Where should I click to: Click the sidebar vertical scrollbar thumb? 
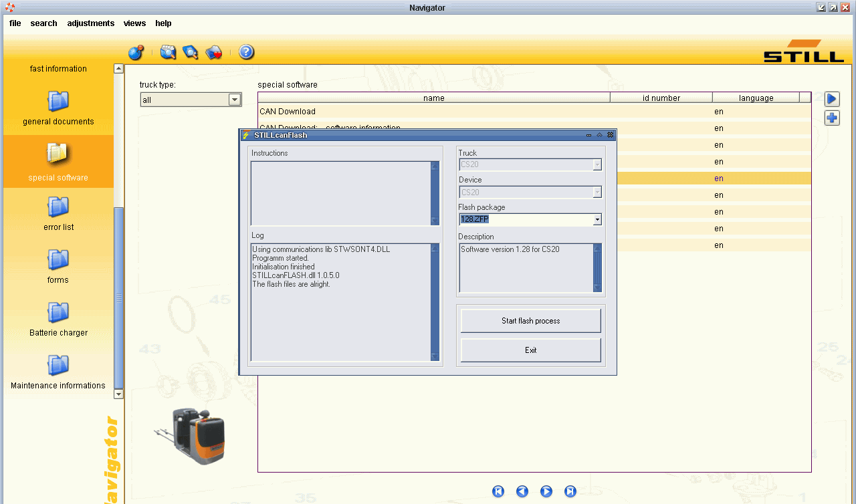[118, 297]
